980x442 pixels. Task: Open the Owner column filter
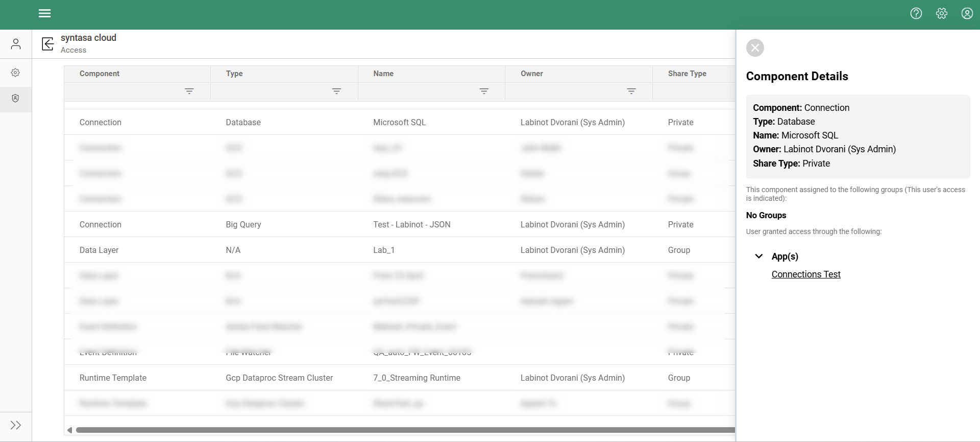(631, 91)
